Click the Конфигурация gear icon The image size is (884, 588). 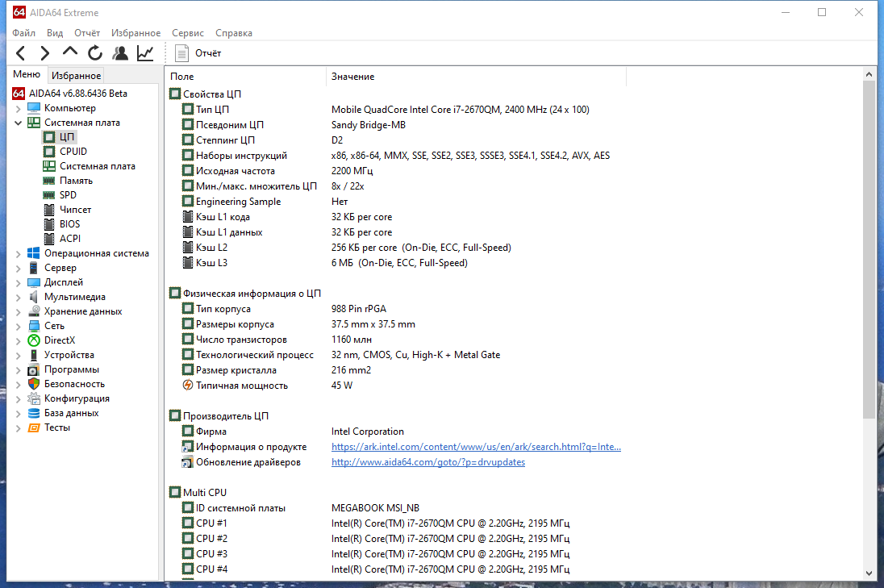click(x=34, y=398)
